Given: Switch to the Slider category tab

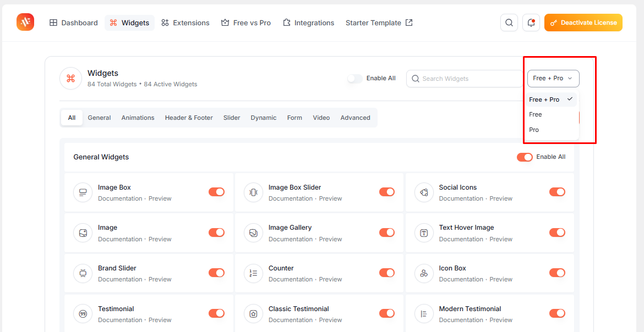Looking at the screenshot, I should [x=232, y=118].
